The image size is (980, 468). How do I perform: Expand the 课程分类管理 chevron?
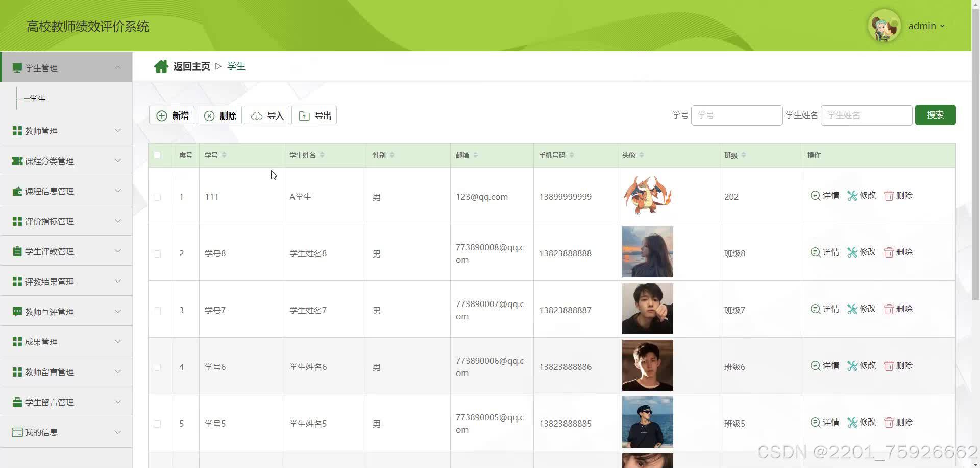(118, 160)
